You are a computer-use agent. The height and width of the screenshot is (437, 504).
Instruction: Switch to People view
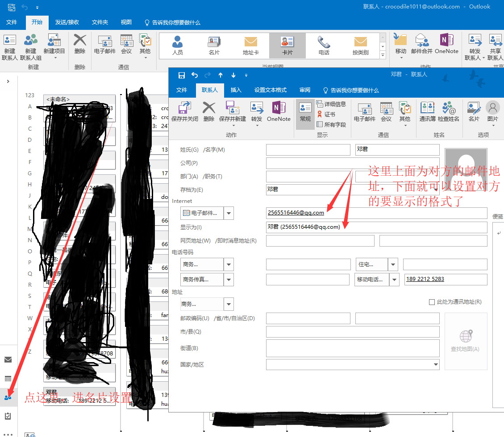(177, 45)
